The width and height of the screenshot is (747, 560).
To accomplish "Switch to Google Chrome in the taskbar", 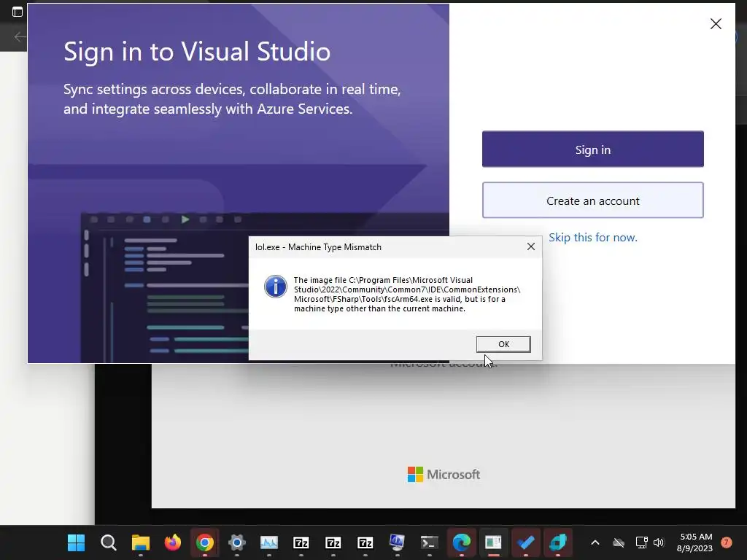I will click(x=205, y=542).
